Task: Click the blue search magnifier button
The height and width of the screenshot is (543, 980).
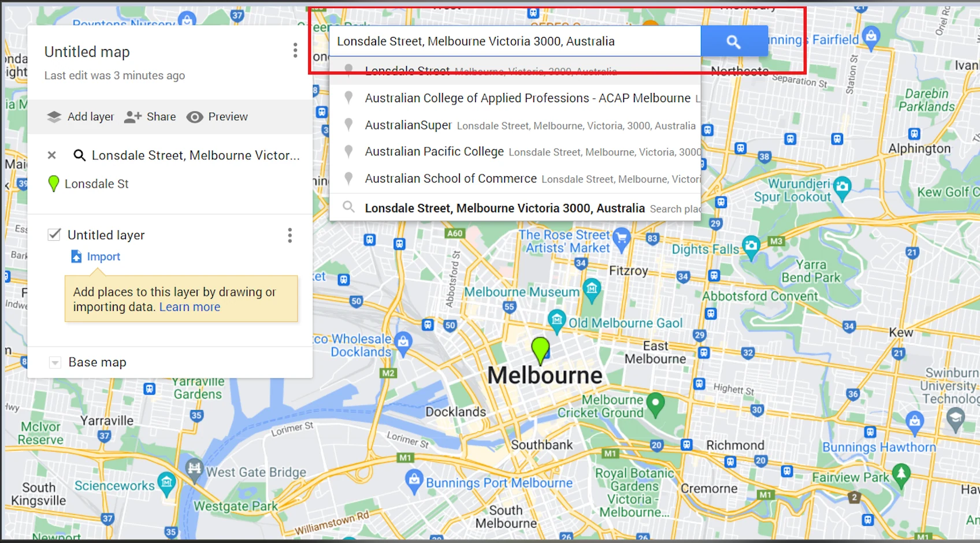Action: (x=734, y=42)
